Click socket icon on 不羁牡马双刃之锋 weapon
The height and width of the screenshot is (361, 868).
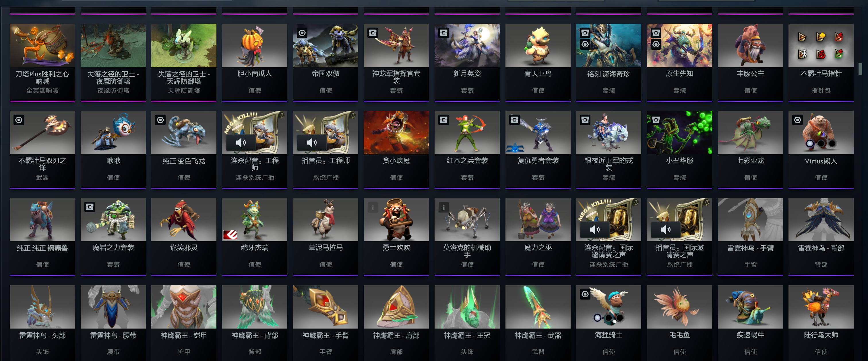(19, 120)
